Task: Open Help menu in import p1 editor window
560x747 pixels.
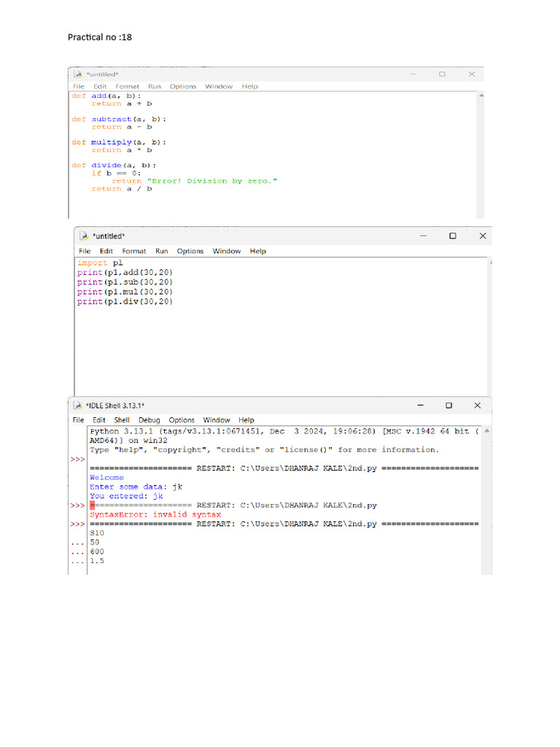Action: (257, 251)
